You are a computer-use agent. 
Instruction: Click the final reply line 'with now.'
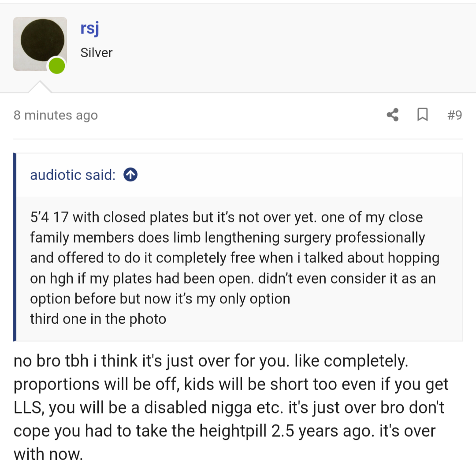(48, 454)
